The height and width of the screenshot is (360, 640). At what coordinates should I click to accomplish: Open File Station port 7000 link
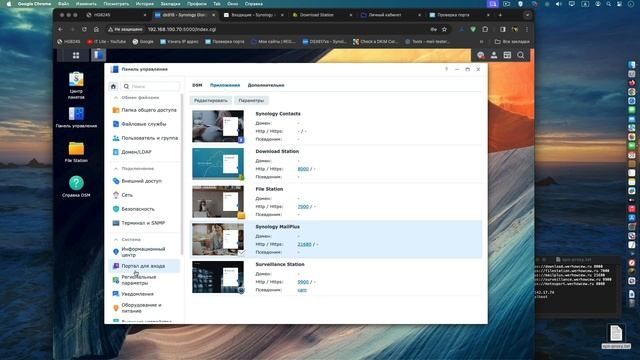click(303, 207)
